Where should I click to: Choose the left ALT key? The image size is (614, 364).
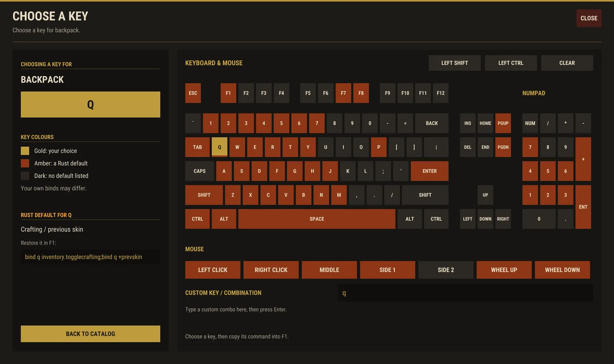point(224,219)
